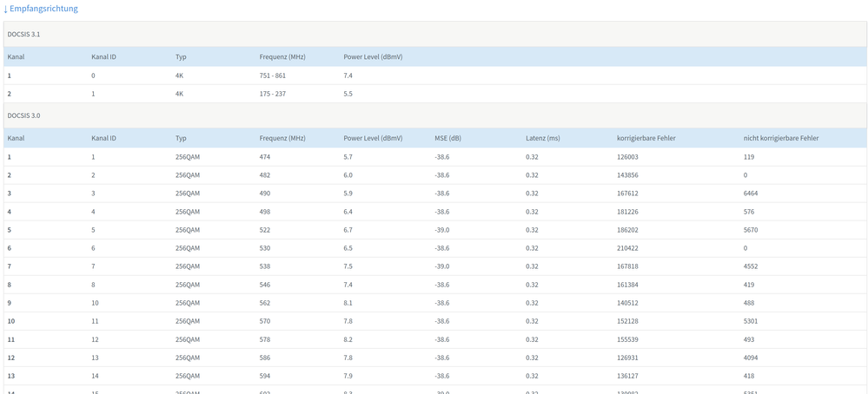Click power level value 5.7
Screen dimensions: 868x394
(x=348, y=157)
